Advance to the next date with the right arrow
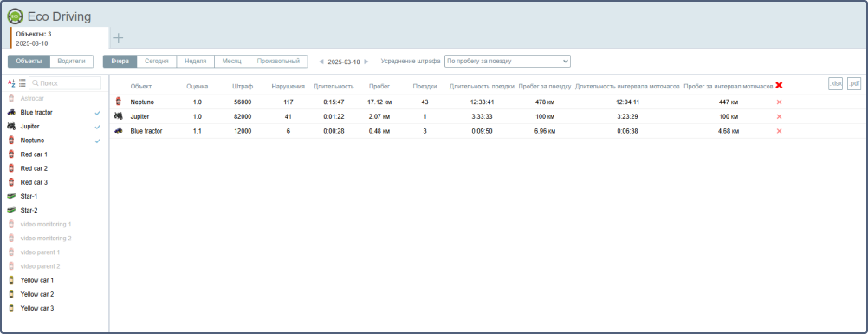Viewport: 868px width, 334px height. pyautogui.click(x=366, y=62)
